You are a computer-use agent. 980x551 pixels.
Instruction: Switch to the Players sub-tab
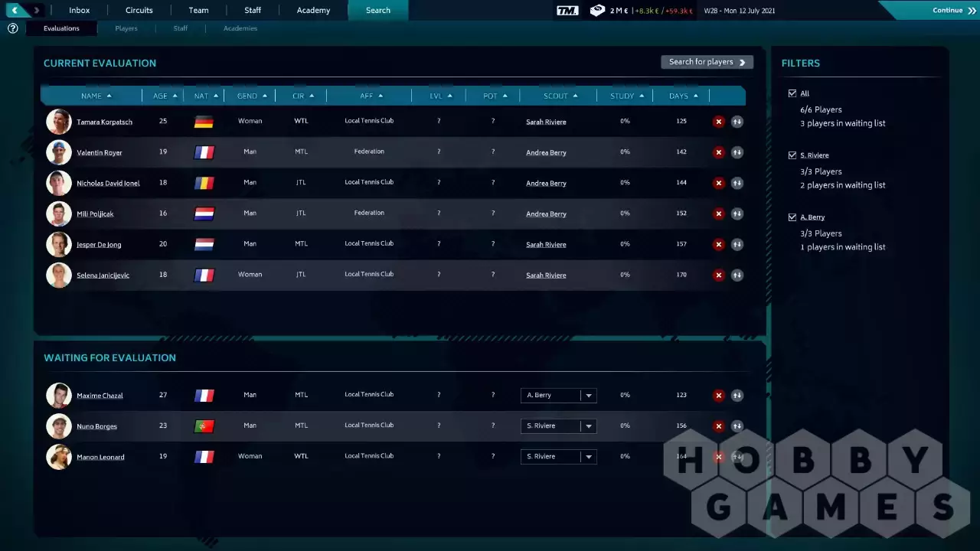126,28
